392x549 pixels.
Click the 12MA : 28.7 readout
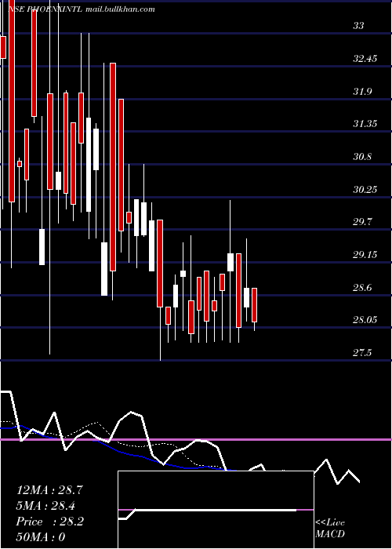49,490
